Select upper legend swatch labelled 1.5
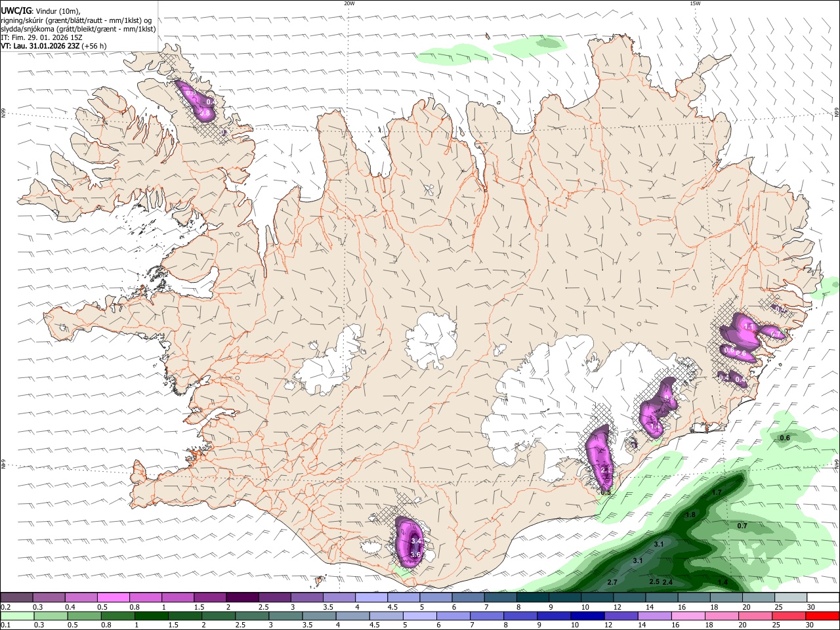The width and height of the screenshot is (840, 630). pos(209,598)
